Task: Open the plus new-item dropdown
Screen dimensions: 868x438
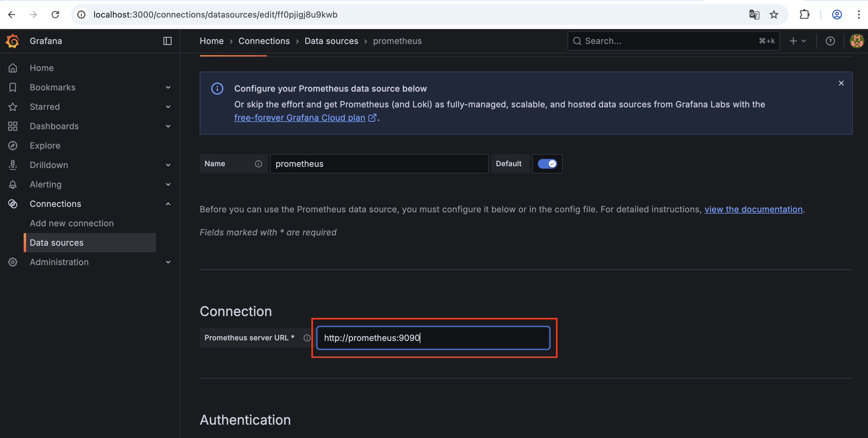Action: (798, 41)
